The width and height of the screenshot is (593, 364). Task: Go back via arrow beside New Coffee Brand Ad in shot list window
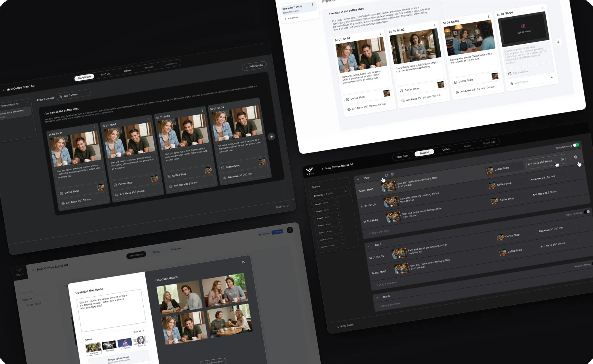[322, 169]
